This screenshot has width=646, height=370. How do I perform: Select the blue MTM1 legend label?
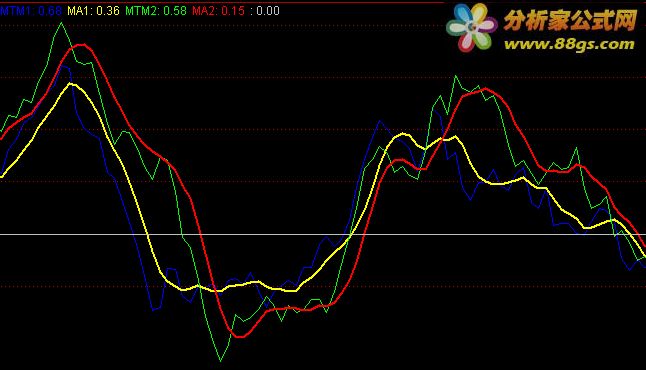click(x=31, y=11)
